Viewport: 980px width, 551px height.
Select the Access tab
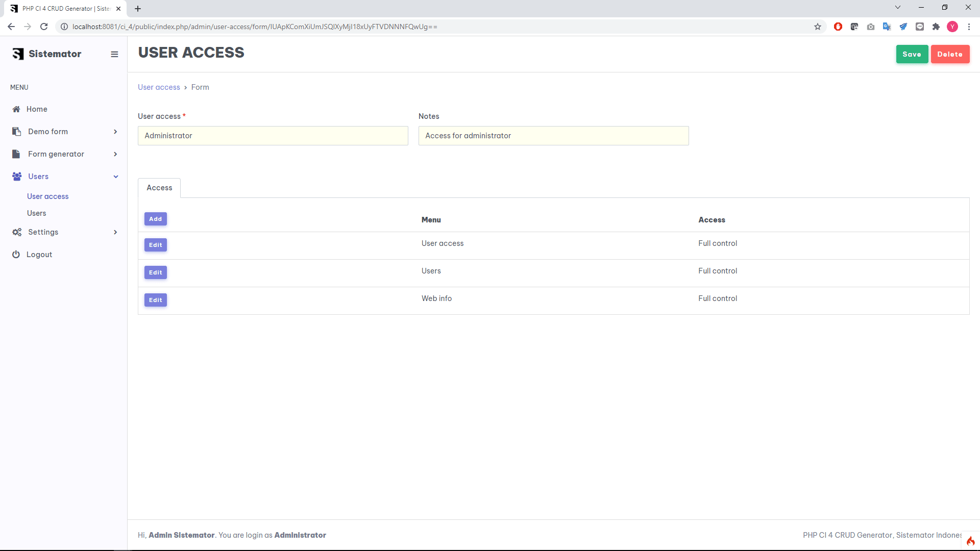pos(159,188)
